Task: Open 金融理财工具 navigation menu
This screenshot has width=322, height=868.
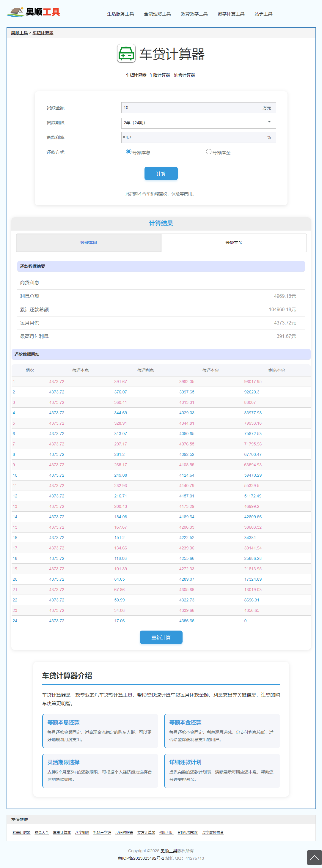Action: 157,14
